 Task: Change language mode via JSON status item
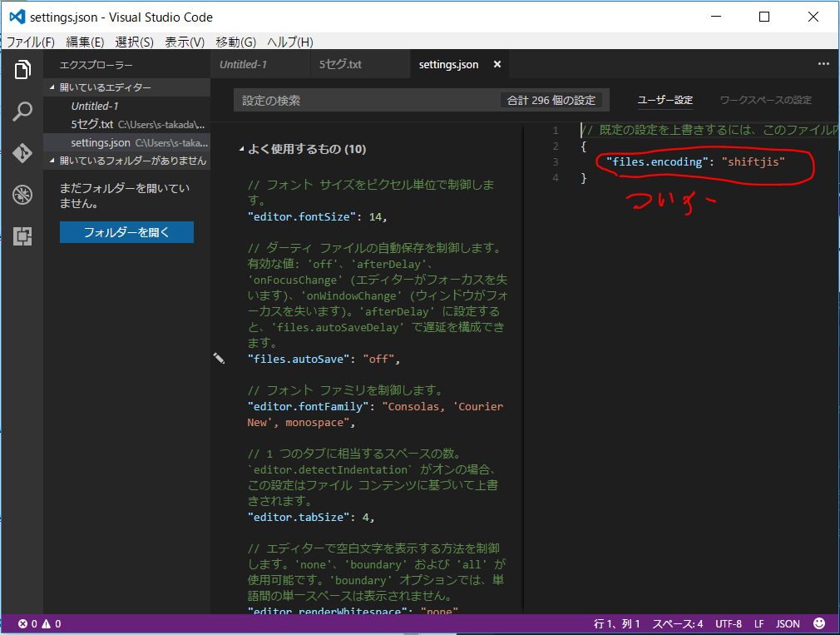tap(788, 623)
